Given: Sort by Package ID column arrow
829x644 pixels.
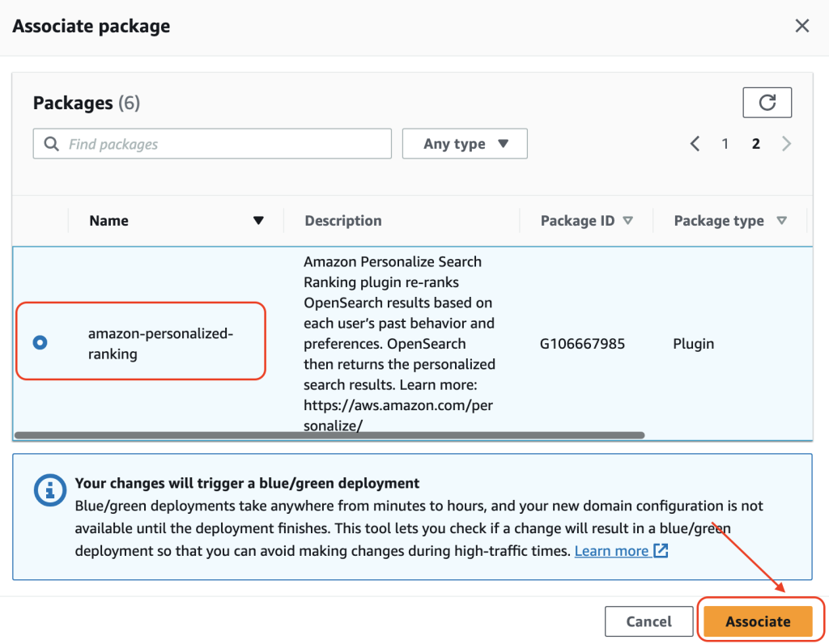Looking at the screenshot, I should pyautogui.click(x=627, y=221).
